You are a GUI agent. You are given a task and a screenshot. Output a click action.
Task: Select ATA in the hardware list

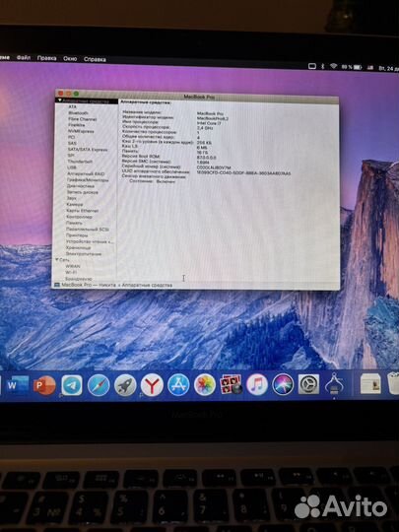coord(72,106)
